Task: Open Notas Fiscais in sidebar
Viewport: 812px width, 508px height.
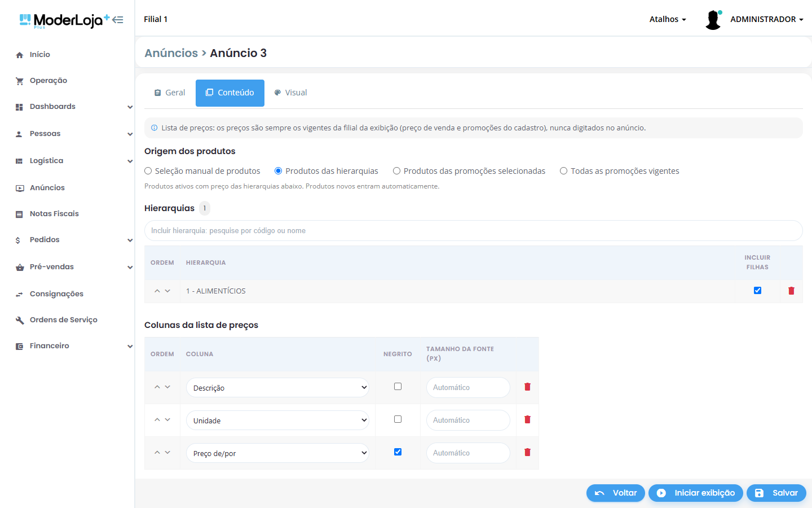Action: point(54,214)
